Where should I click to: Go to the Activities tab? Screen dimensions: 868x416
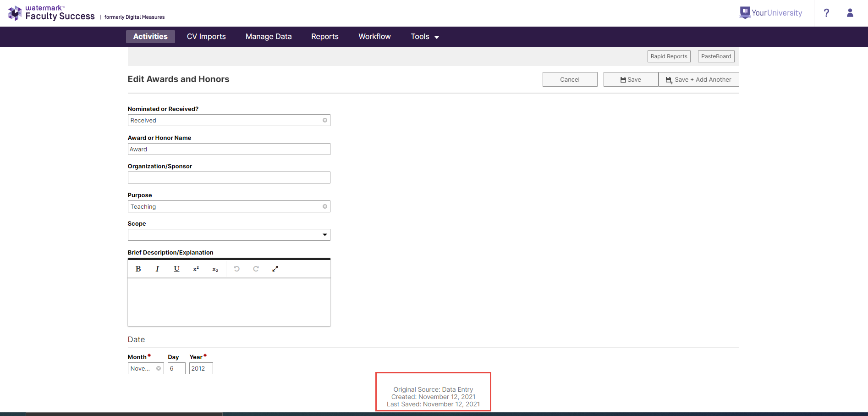tap(150, 37)
